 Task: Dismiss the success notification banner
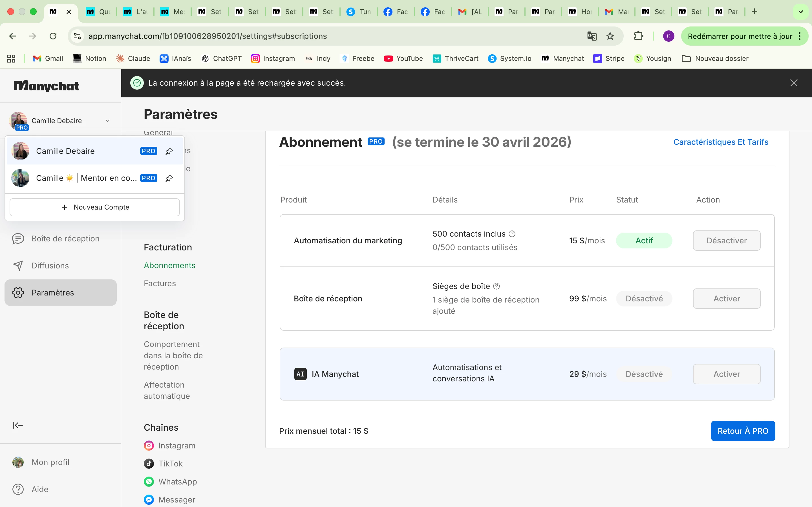pyautogui.click(x=794, y=83)
